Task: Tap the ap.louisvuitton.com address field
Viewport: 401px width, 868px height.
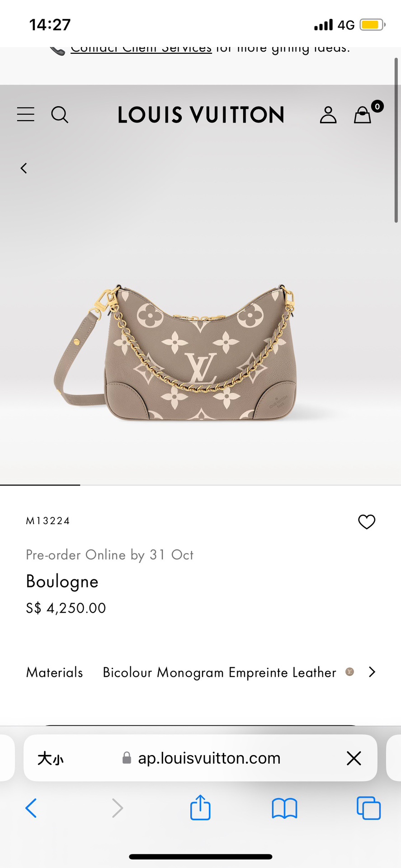Action: coord(201,758)
